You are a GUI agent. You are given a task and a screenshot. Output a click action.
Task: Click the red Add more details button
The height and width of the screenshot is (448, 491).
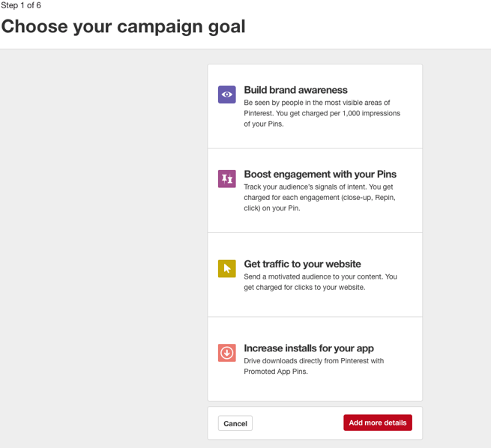coord(378,423)
